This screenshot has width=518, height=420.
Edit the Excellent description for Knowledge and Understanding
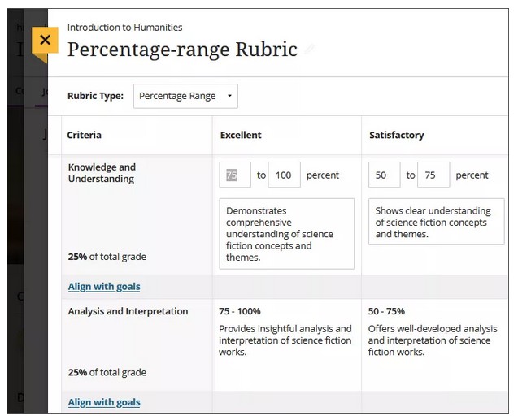coord(286,234)
